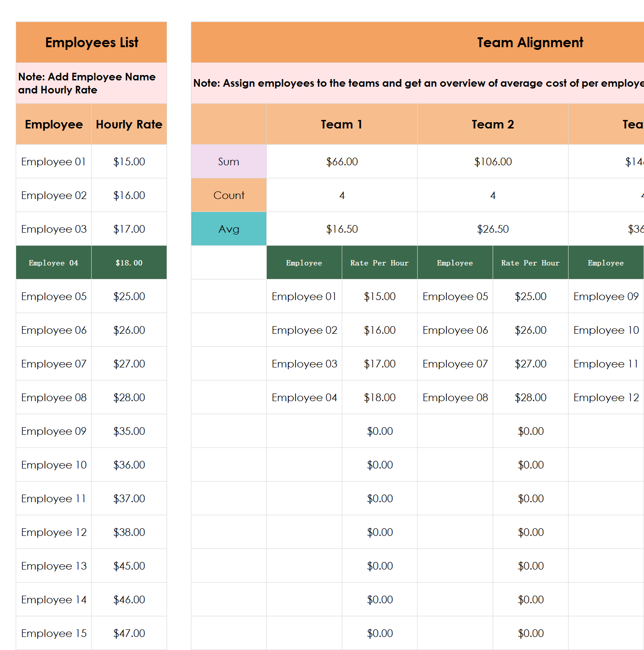Click Team 1 Rate Per Hour subheader
The height and width of the screenshot is (650, 644).
pos(379,263)
